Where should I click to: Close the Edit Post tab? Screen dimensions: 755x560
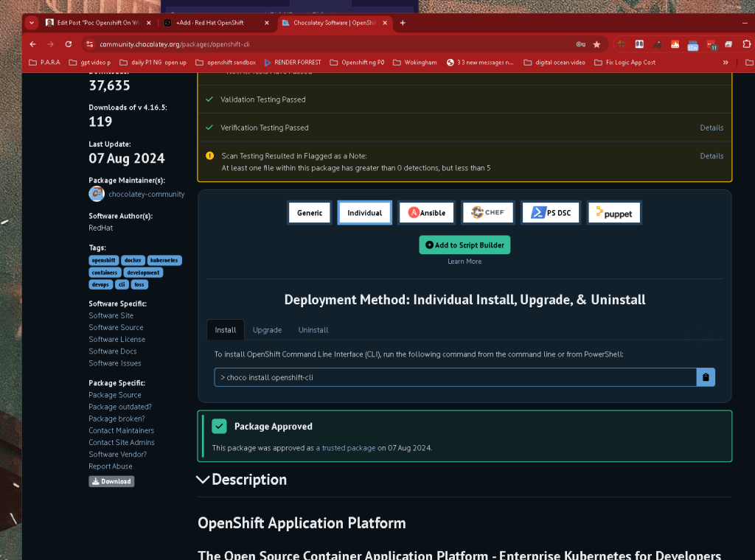click(149, 23)
